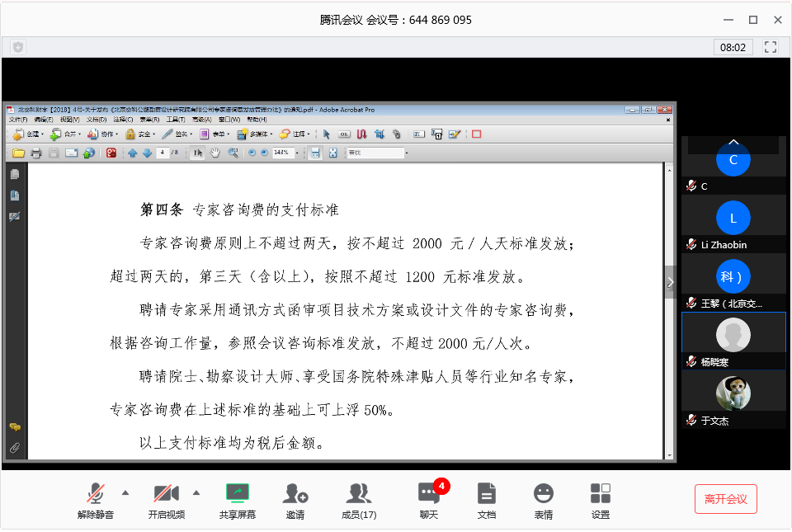Select participant 王黎 avatar
792x532 pixels.
[x=733, y=276]
